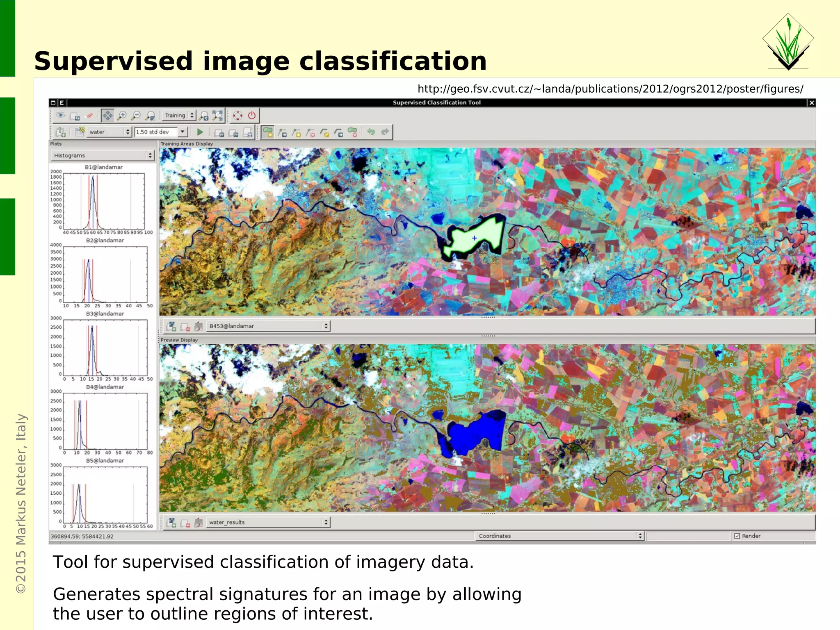Open the B453@landamar layer dropdown
840x630 pixels.
pos(268,326)
